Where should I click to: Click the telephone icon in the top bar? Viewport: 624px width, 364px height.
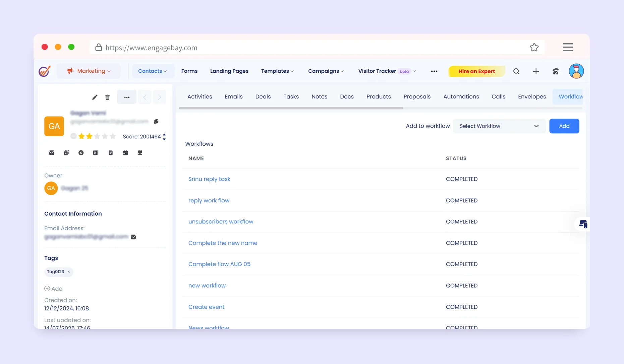point(555,71)
